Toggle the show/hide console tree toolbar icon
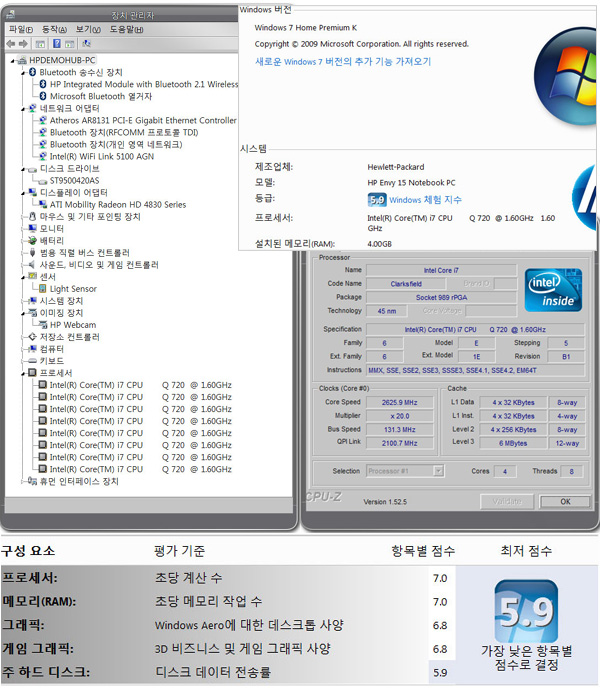 [x=40, y=44]
